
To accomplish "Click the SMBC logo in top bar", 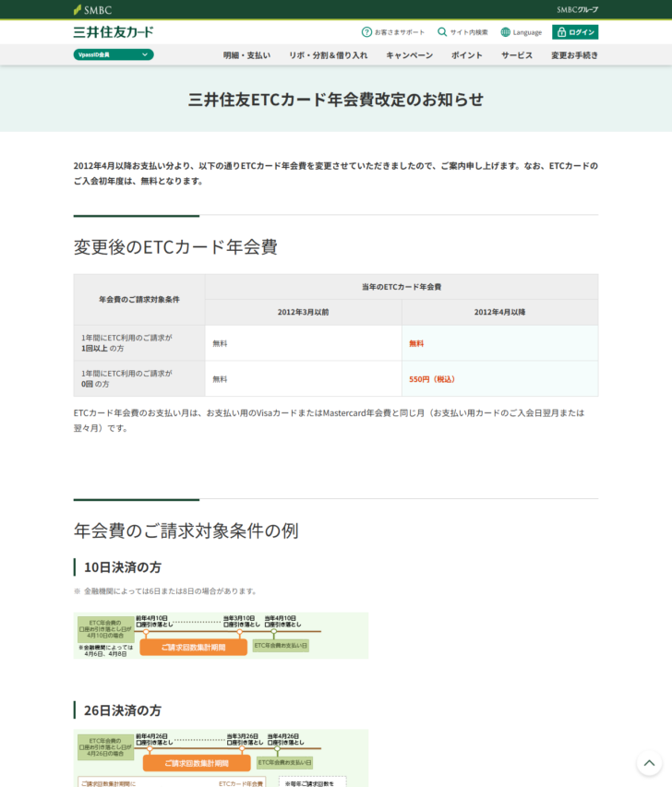I will click(92, 9).
